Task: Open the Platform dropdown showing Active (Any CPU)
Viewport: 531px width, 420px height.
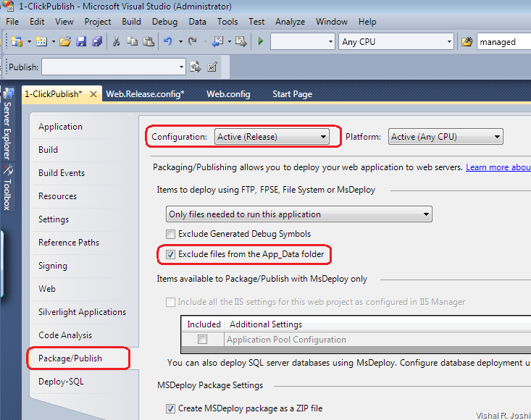Action: (446, 136)
